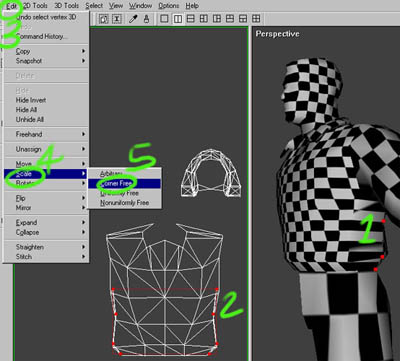
Task: Choose the four equal panes layout icon
Action: point(256,19)
